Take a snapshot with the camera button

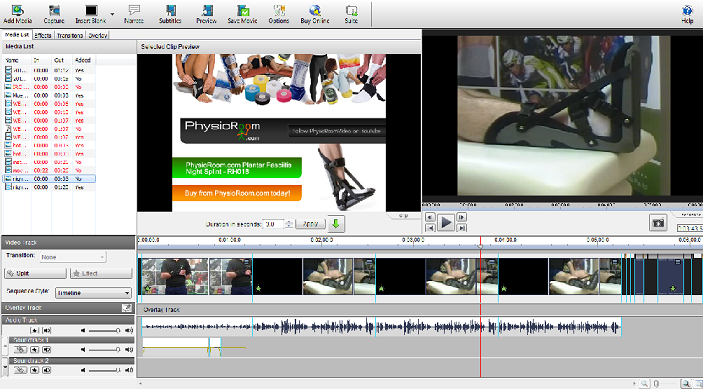tap(658, 223)
